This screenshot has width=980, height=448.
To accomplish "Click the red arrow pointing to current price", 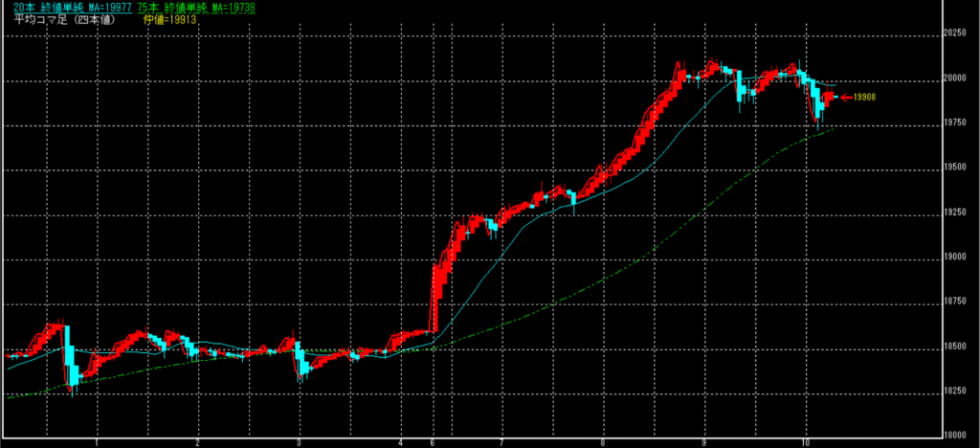I will point(845,97).
